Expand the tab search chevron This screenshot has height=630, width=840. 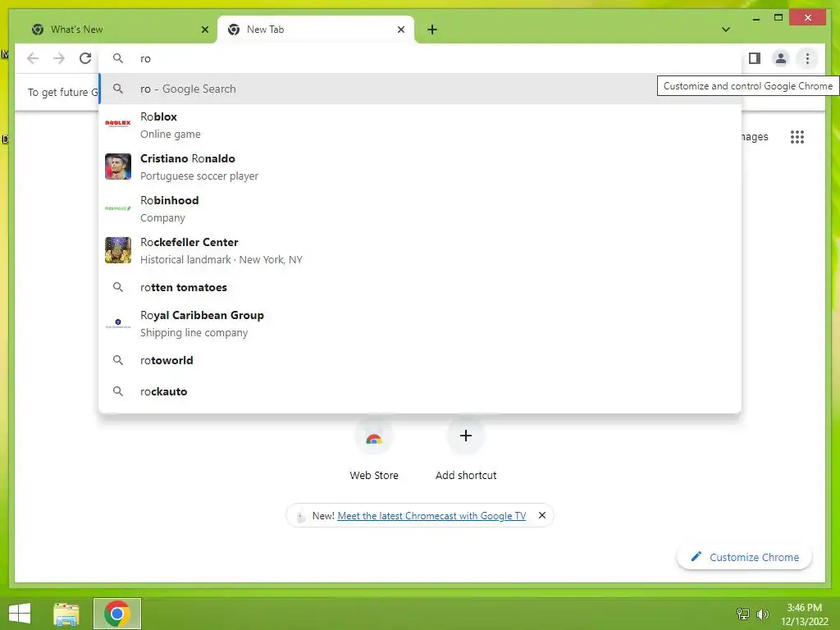click(x=726, y=30)
